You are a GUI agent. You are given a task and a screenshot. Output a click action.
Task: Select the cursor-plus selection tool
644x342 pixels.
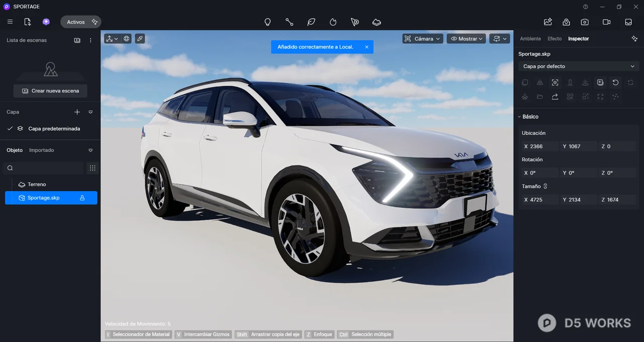(355, 22)
